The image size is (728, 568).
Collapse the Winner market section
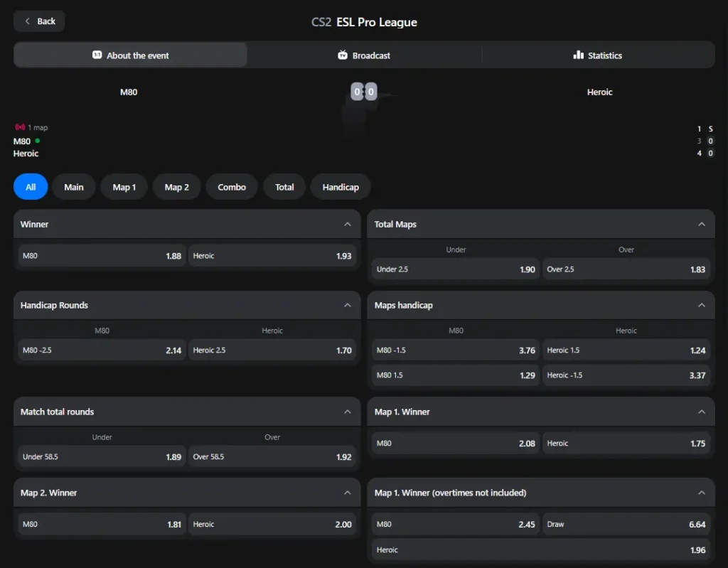tap(347, 223)
